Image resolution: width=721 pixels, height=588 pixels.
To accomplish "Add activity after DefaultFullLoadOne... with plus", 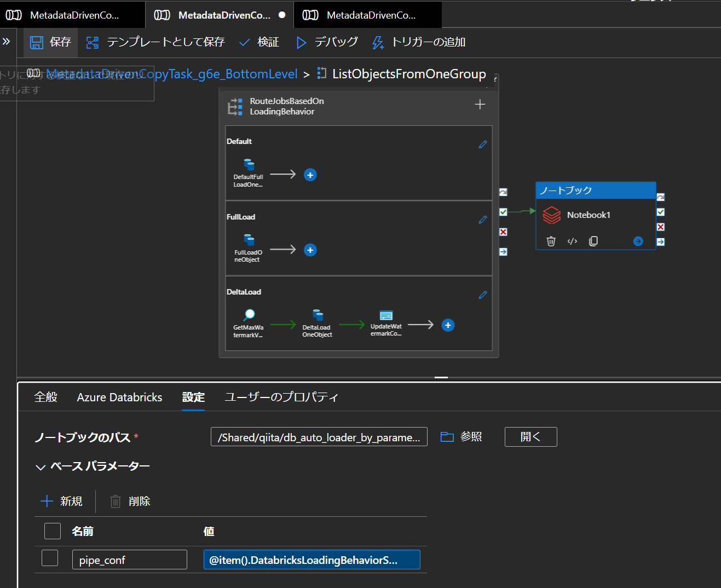I will pyautogui.click(x=310, y=175).
